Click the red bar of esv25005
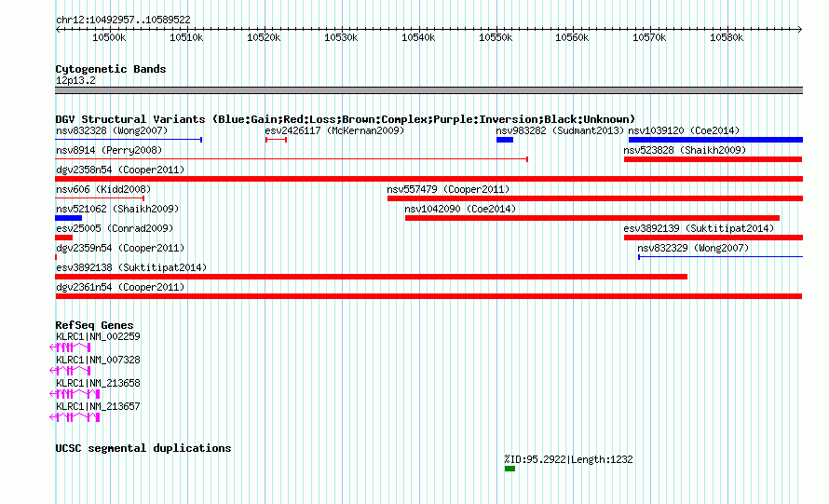The height and width of the screenshot is (504, 829). 63,238
